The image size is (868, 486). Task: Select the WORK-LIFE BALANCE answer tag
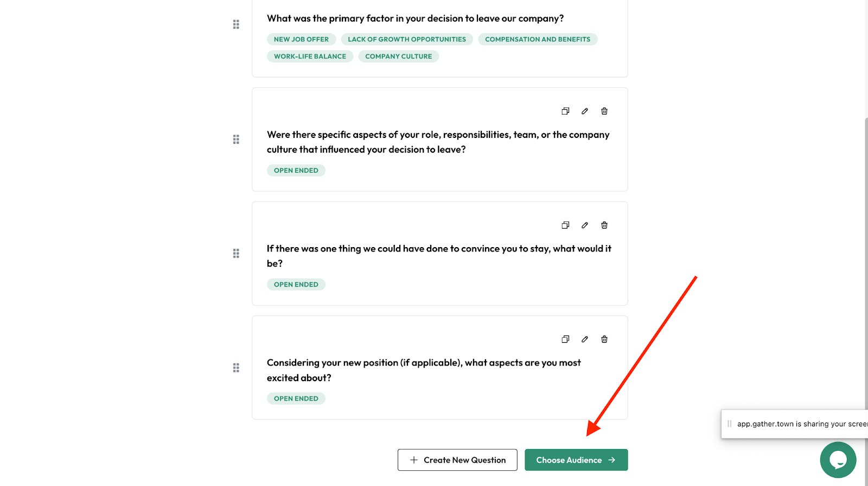[310, 56]
